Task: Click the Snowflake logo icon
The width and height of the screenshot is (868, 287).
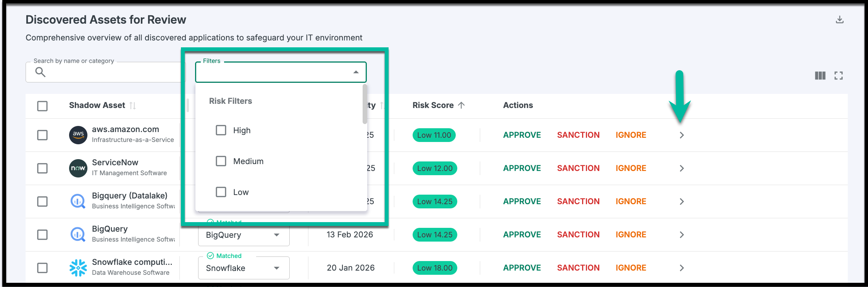Action: coord(78,268)
